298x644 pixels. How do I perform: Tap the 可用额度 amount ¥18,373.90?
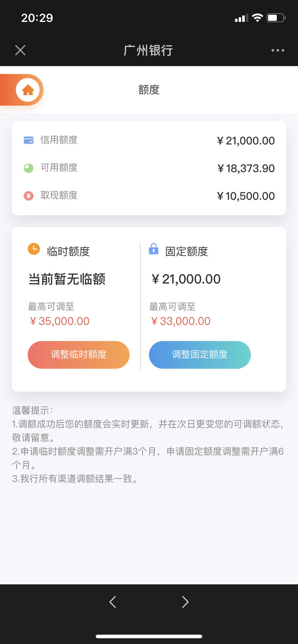point(246,168)
